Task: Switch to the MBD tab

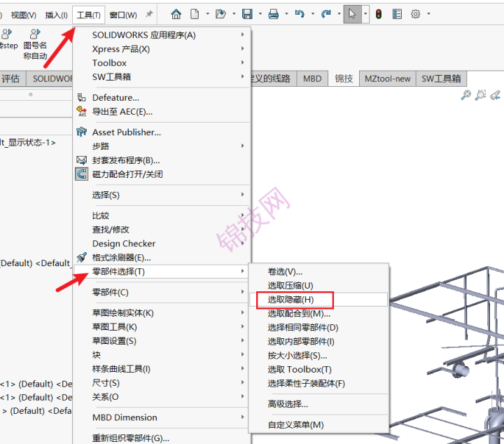Action: (x=312, y=78)
